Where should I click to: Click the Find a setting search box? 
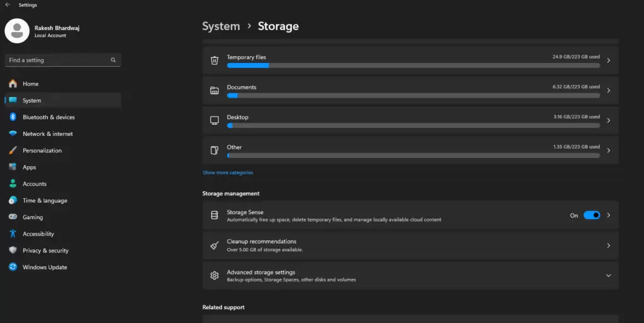coord(57,60)
